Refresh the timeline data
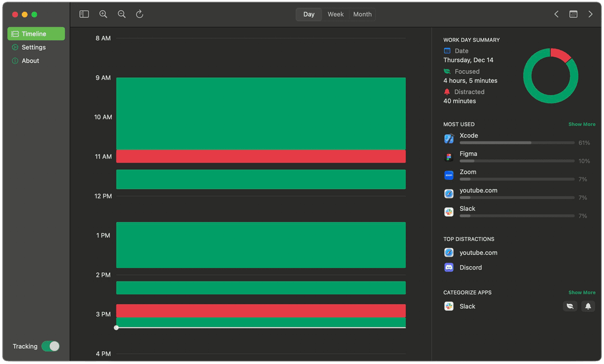The width and height of the screenshot is (604, 364). pyautogui.click(x=139, y=14)
